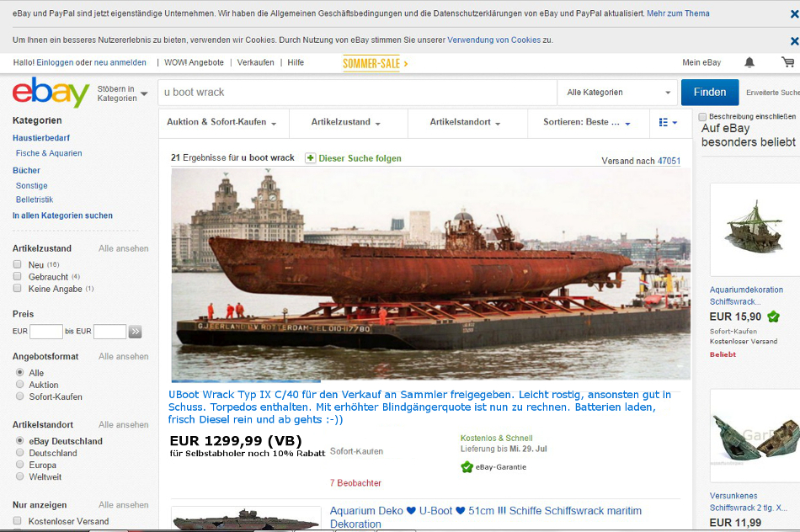Click the search box with u boot wrack
The width and height of the screenshot is (800, 532).
(357, 93)
